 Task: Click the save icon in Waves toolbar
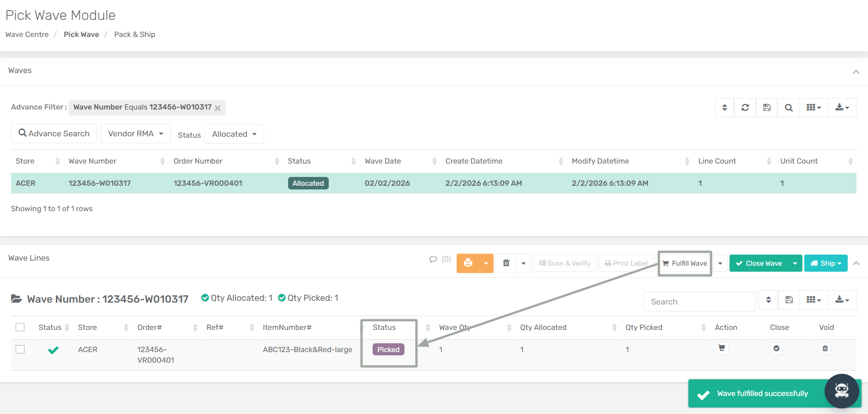pyautogui.click(x=767, y=108)
